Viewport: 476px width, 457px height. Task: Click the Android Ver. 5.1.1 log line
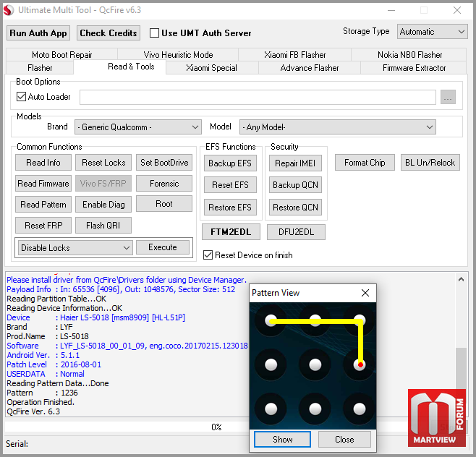[43, 355]
